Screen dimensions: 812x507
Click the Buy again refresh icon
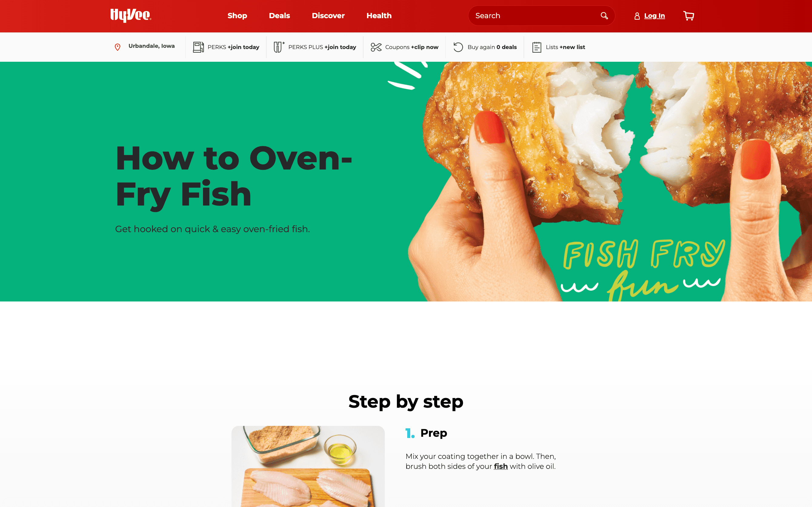click(458, 47)
